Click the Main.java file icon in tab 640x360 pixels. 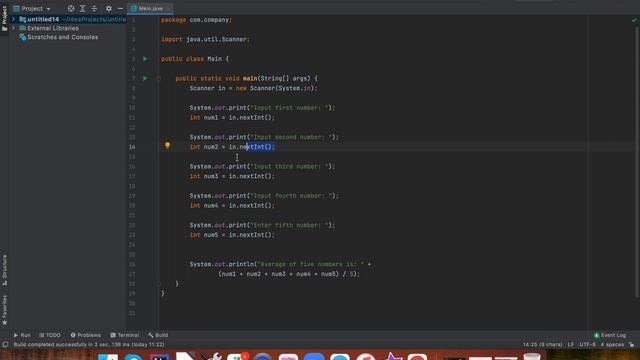coord(133,9)
